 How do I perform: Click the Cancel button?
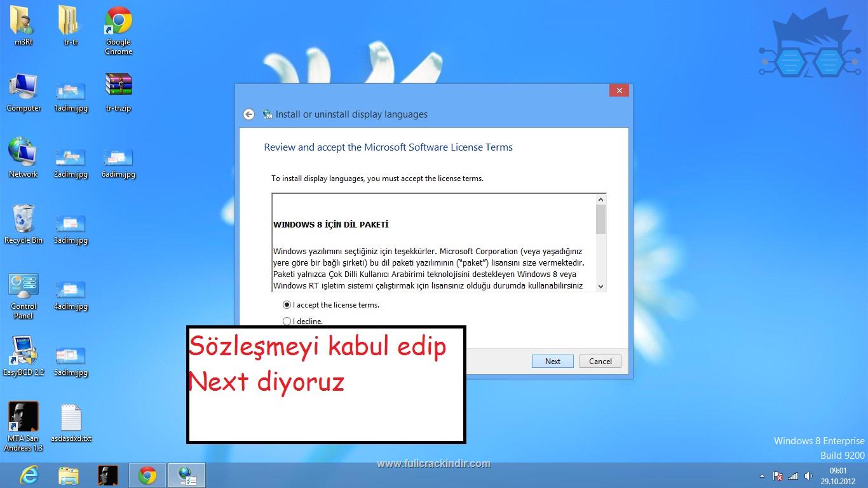[600, 361]
